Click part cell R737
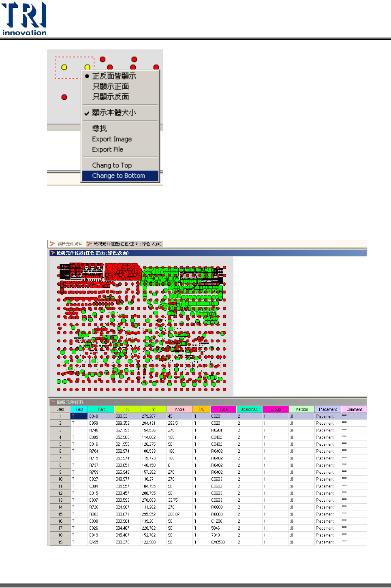 click(101, 465)
